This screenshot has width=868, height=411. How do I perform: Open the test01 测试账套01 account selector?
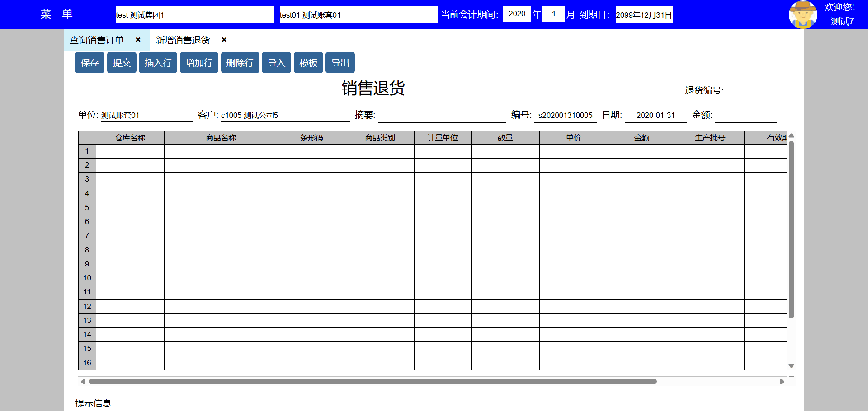point(359,14)
